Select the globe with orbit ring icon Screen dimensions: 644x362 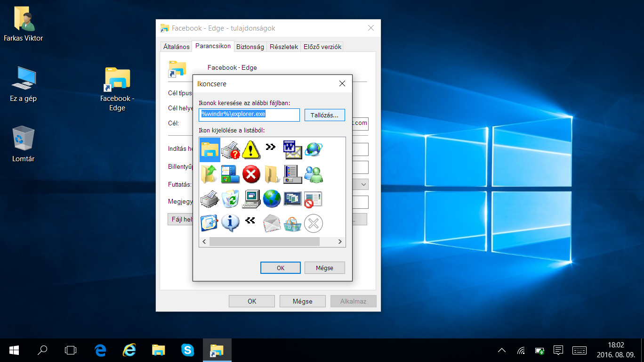tap(313, 149)
